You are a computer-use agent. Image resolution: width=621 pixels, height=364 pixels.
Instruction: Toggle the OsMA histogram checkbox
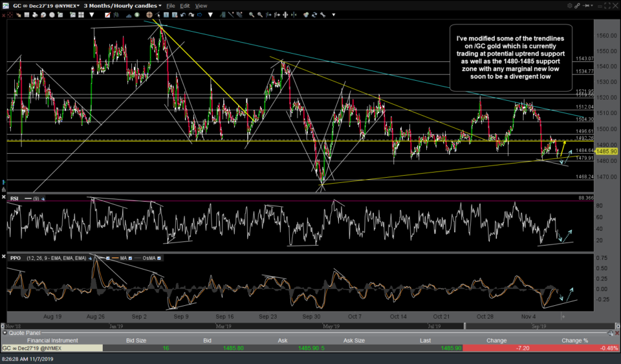[x=158, y=258]
